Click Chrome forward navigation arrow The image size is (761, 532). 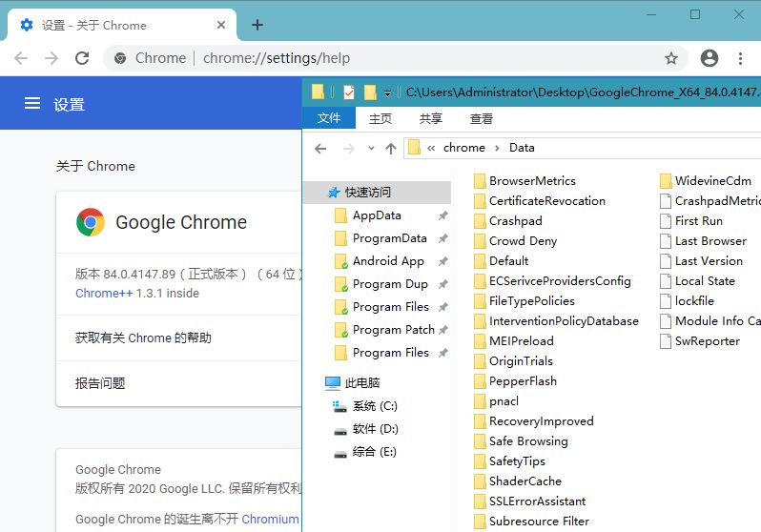pos(51,58)
